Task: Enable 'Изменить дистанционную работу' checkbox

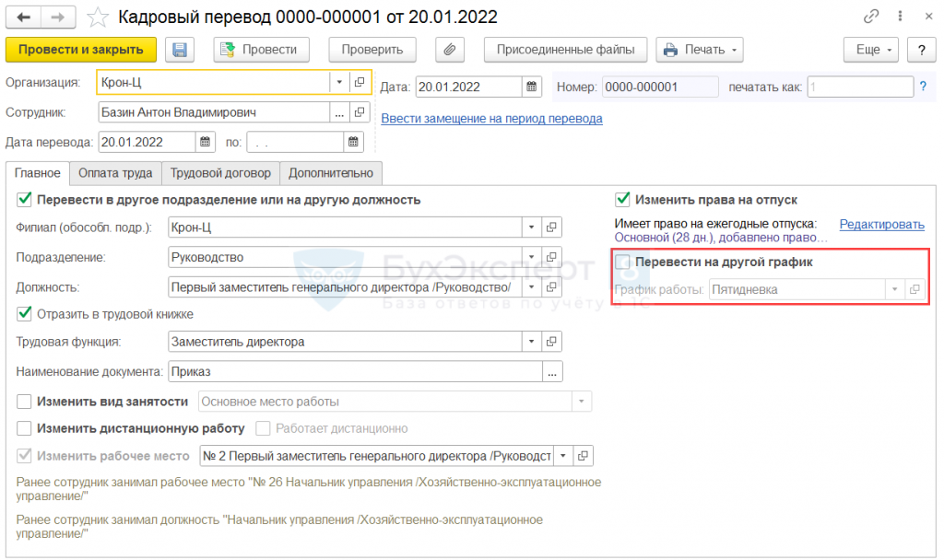Action: tap(24, 428)
